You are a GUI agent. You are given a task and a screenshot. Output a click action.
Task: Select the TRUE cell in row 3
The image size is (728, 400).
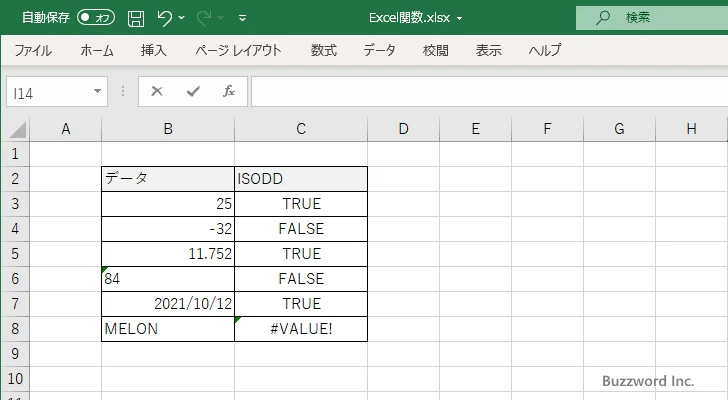coord(301,204)
